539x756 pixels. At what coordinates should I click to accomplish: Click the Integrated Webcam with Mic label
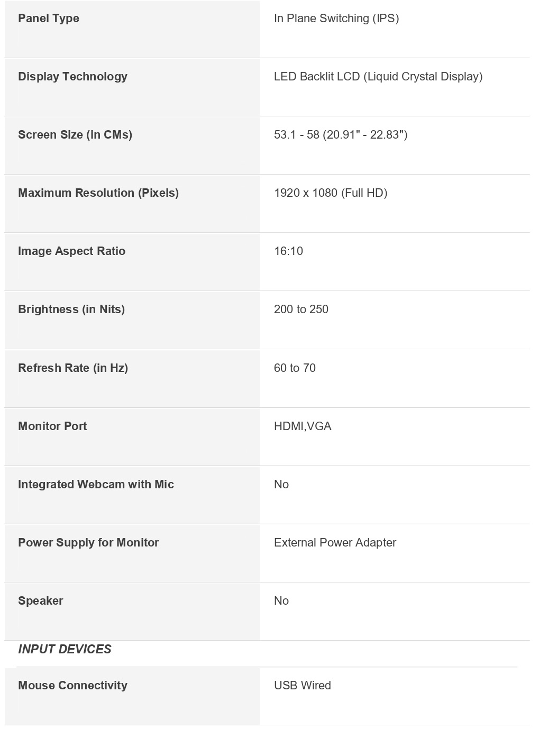[x=96, y=485]
